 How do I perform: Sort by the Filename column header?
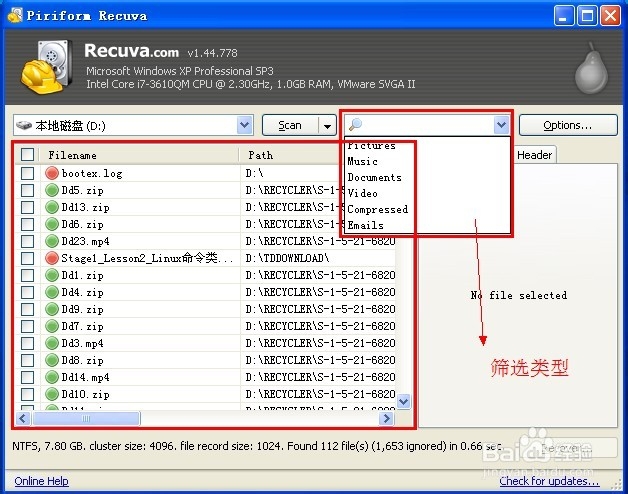pos(139,155)
